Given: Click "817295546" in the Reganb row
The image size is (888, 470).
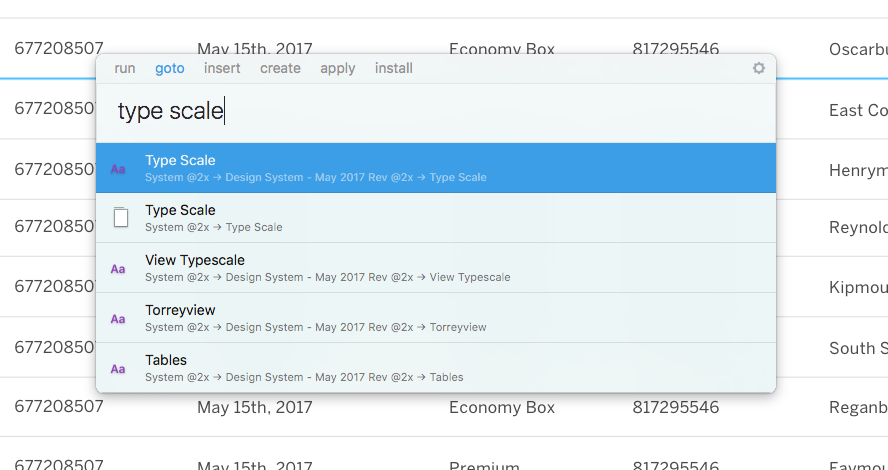Looking at the screenshot, I should coord(676,407).
